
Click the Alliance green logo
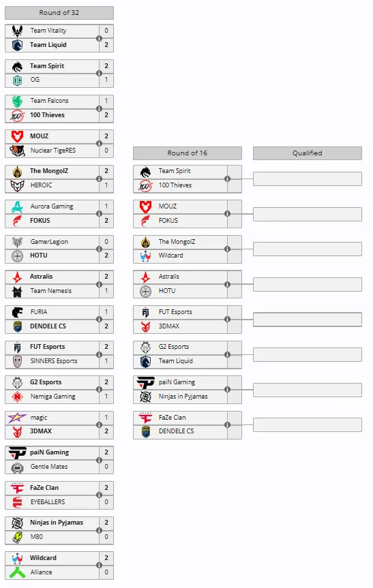tap(17, 572)
